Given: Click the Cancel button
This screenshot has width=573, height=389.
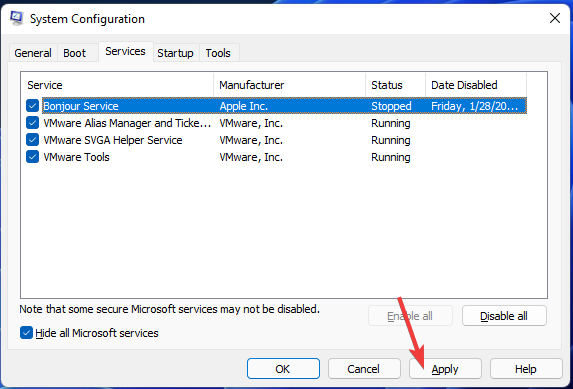Looking at the screenshot, I should tap(364, 369).
